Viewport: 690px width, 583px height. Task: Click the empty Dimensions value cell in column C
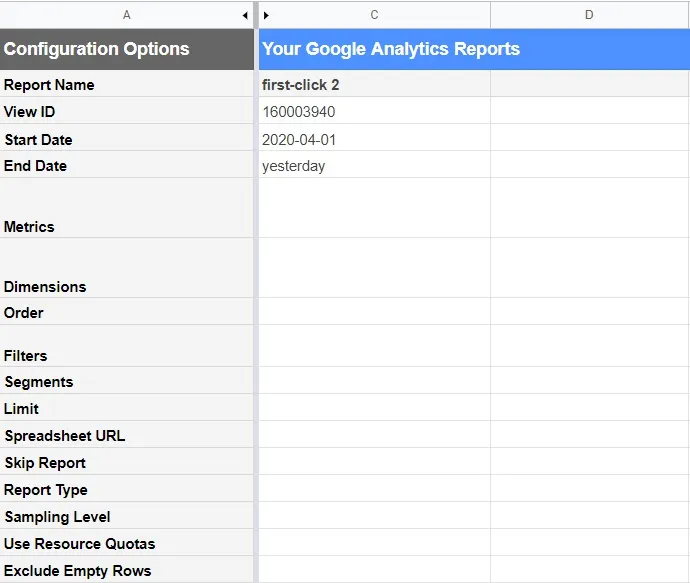click(374, 268)
